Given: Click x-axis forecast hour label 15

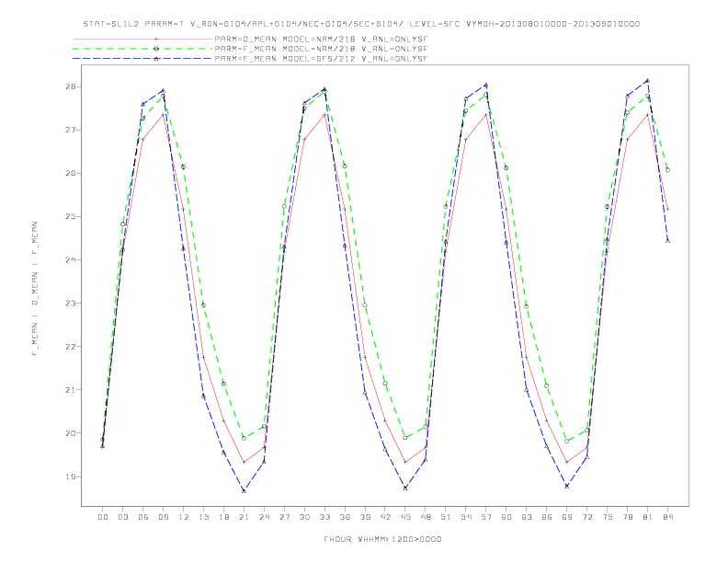Looking at the screenshot, I should 203,517.
